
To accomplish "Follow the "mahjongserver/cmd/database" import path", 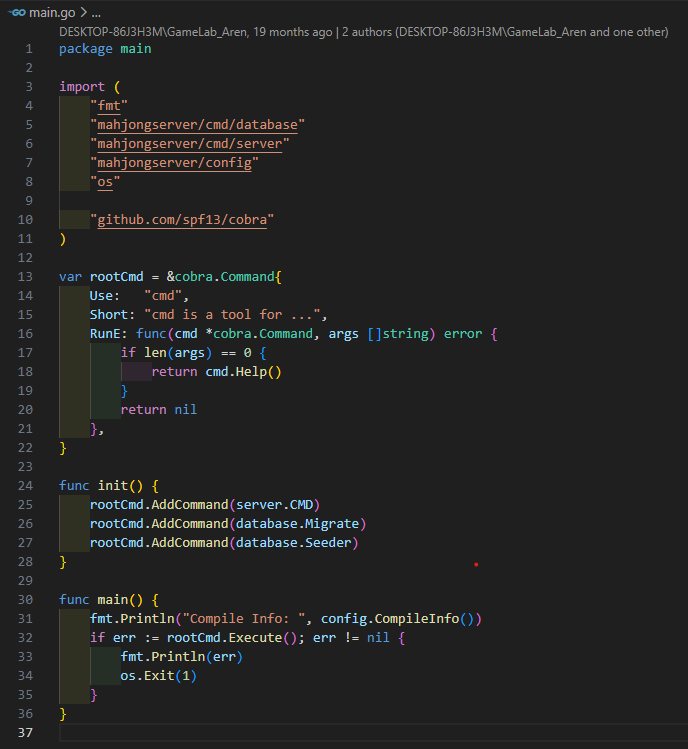I will click(x=197, y=125).
